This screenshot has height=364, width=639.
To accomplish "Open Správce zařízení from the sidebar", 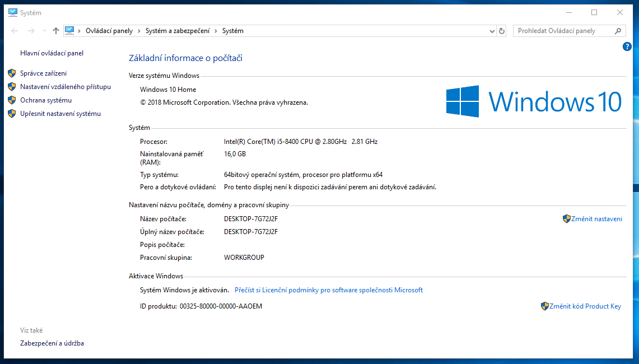I will click(43, 73).
